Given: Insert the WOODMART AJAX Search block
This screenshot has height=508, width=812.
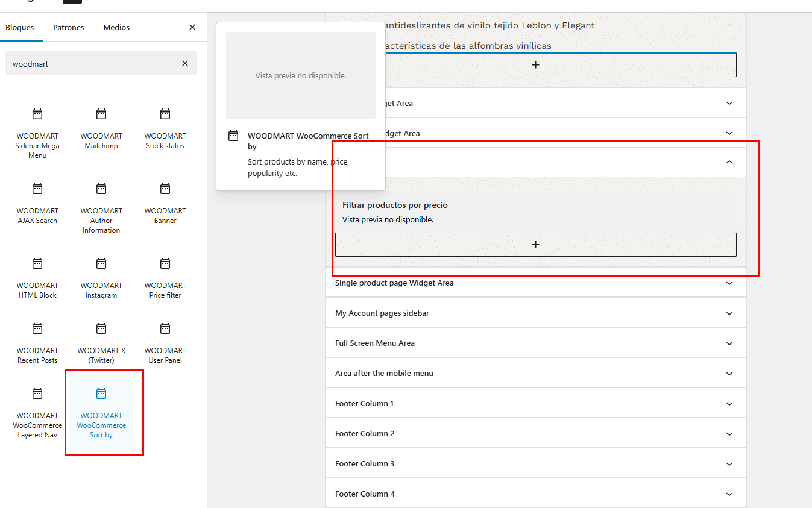Looking at the screenshot, I should (x=37, y=202).
